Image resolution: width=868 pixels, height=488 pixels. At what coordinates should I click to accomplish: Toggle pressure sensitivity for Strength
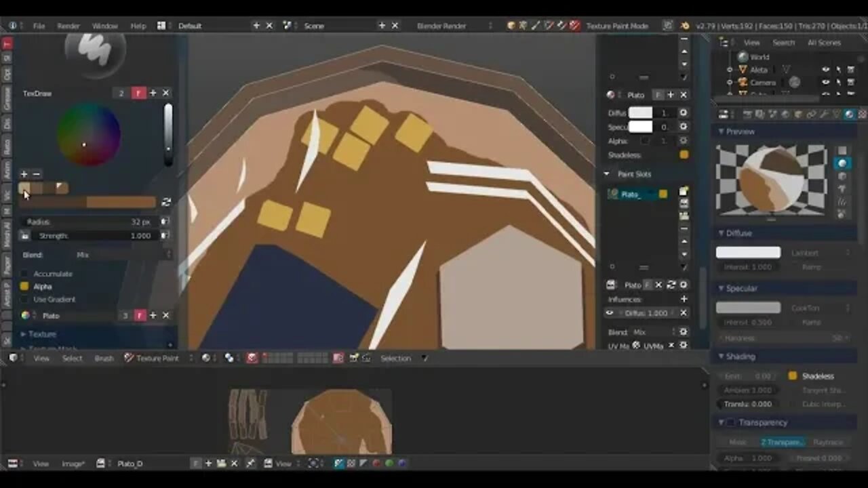point(165,236)
